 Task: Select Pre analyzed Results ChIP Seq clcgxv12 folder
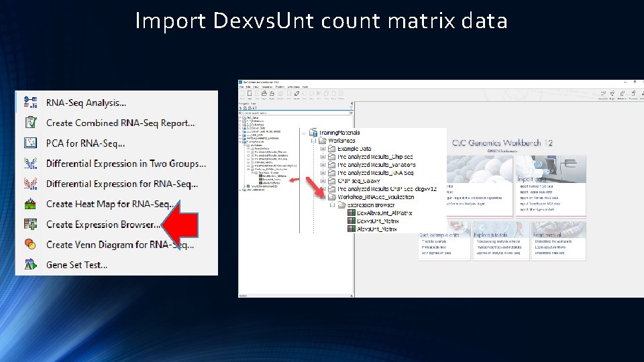coord(387,189)
